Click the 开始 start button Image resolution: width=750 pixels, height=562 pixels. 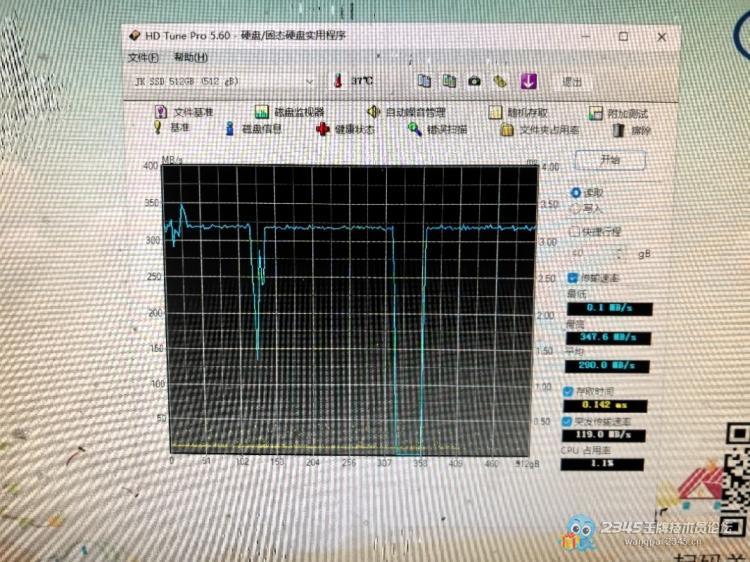coord(609,160)
